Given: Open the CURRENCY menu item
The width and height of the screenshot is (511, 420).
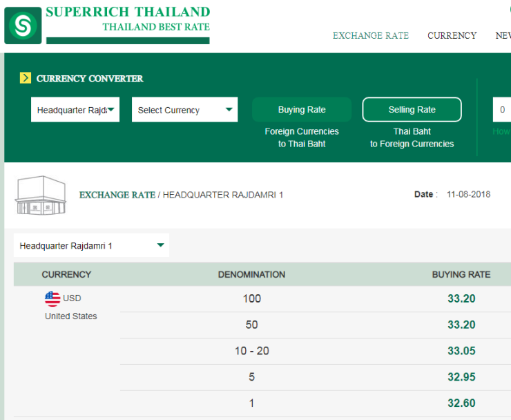Looking at the screenshot, I should (452, 35).
